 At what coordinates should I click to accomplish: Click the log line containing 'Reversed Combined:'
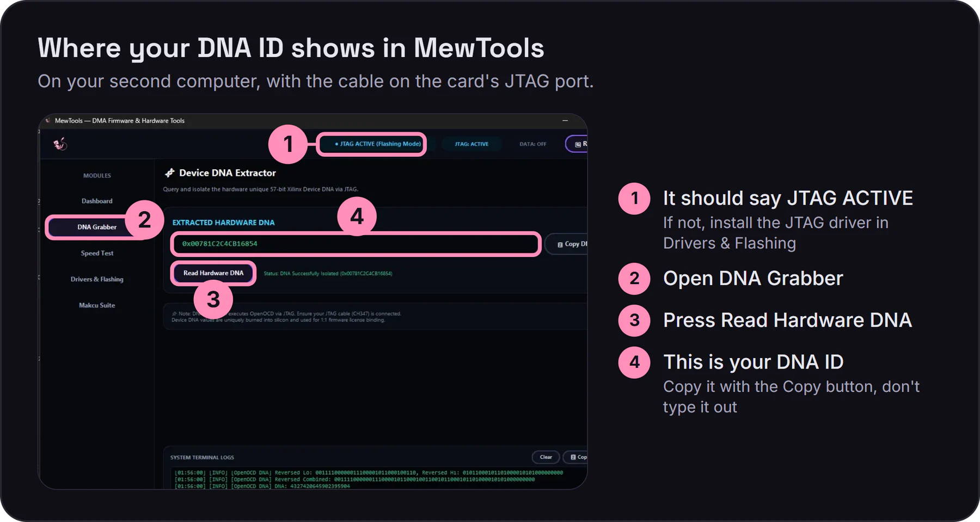pyautogui.click(x=354, y=480)
